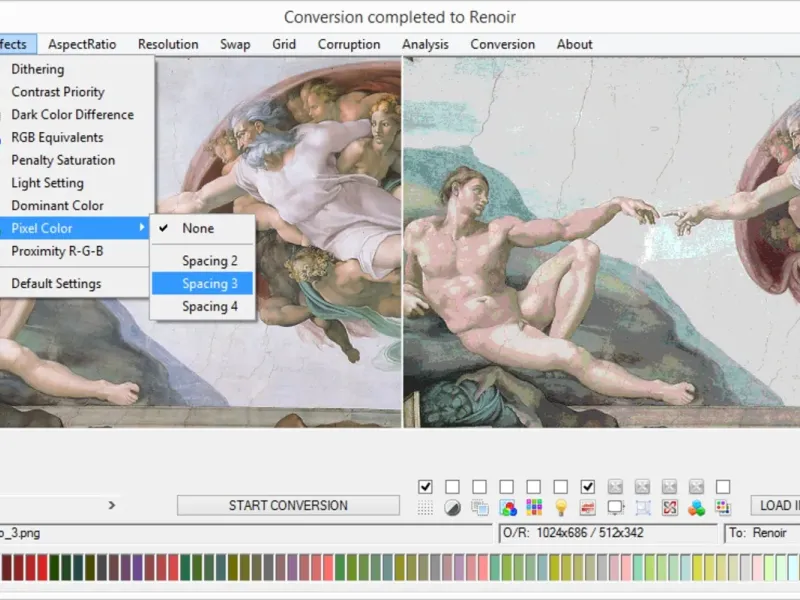Click the three colored cubes icon
The height and width of the screenshot is (600, 800).
(697, 508)
